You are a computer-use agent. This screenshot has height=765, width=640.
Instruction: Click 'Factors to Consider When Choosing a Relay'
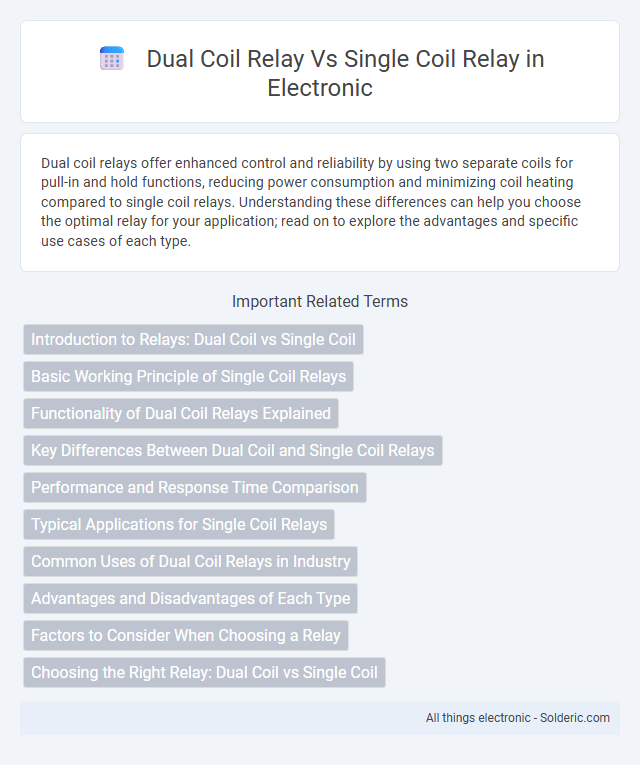coord(186,636)
